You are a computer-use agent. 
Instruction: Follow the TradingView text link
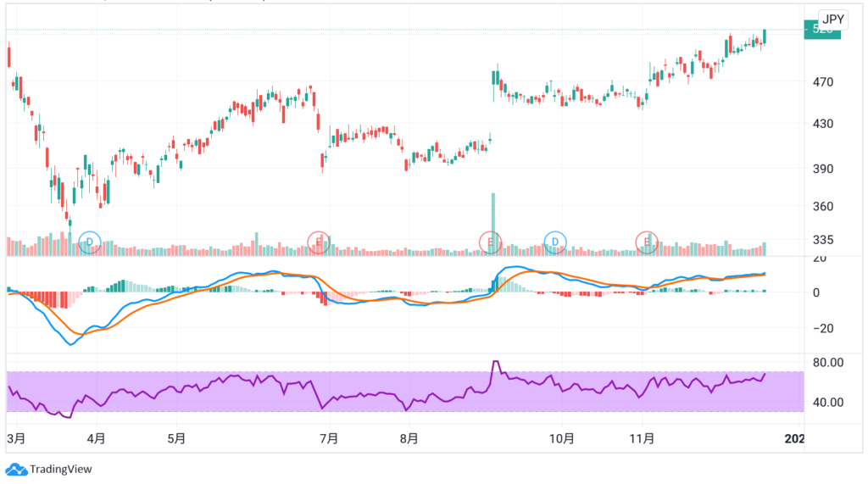click(61, 469)
